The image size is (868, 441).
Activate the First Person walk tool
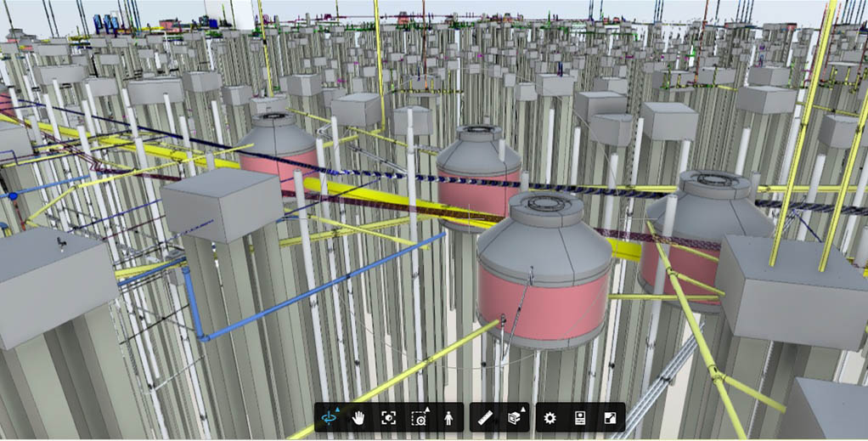[448, 417]
